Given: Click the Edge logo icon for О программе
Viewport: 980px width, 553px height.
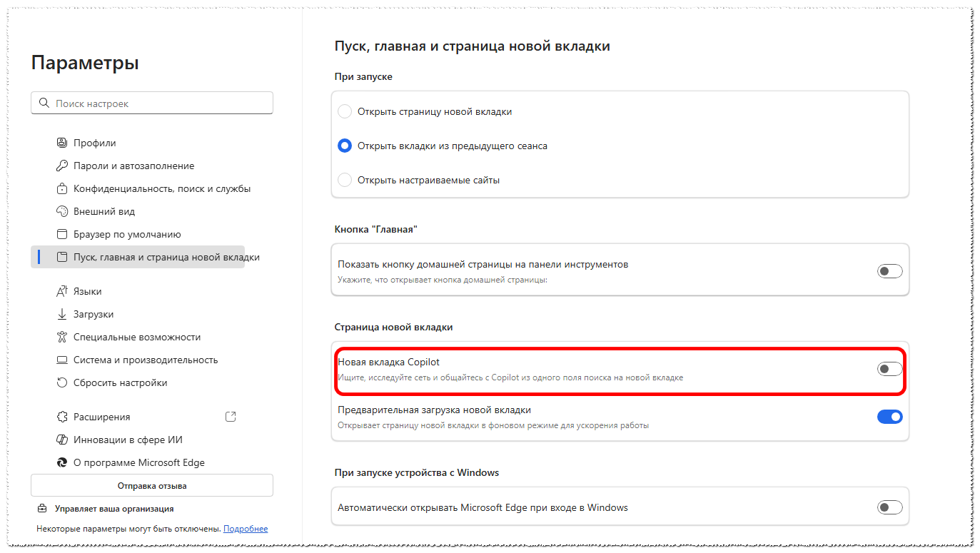Looking at the screenshot, I should [x=61, y=462].
